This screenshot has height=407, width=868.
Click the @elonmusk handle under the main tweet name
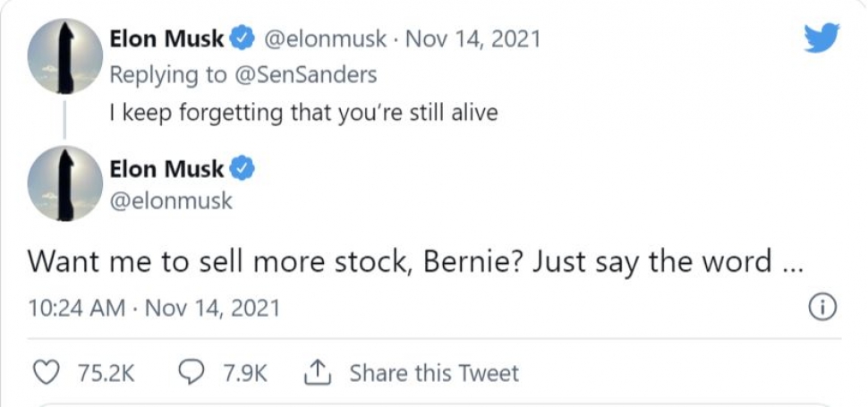(170, 200)
